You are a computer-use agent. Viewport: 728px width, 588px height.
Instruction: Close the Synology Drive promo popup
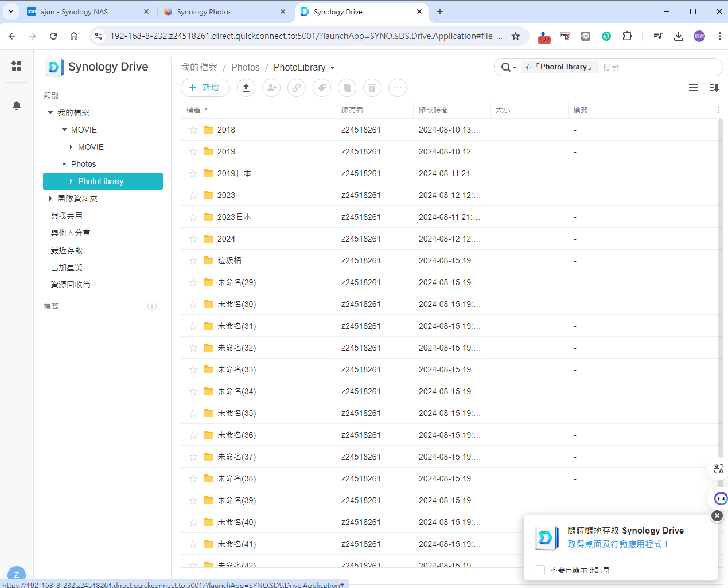pyautogui.click(x=717, y=516)
